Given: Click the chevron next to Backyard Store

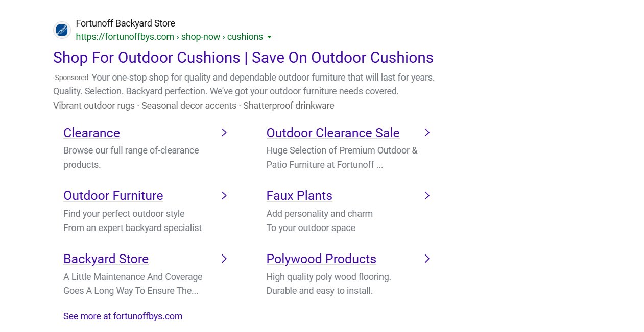Looking at the screenshot, I should [x=224, y=259].
